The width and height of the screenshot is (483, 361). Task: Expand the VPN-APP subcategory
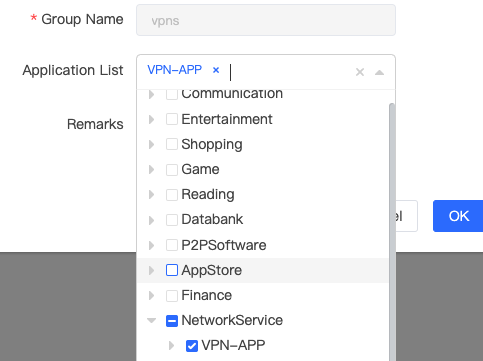tap(171, 346)
